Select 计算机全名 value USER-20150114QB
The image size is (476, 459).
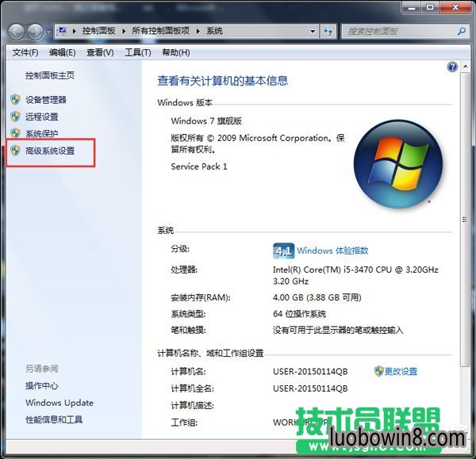(x=310, y=388)
